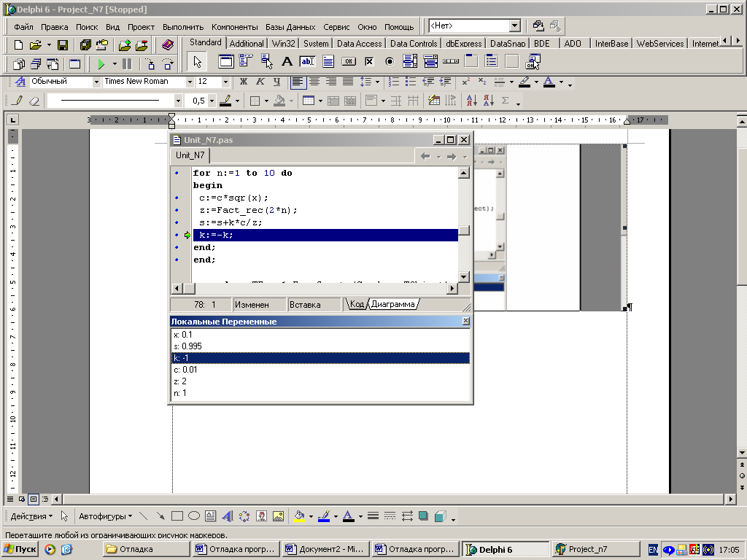This screenshot has width=747, height=560.
Task: Click the drawing fill color bucket
Action: 299,516
